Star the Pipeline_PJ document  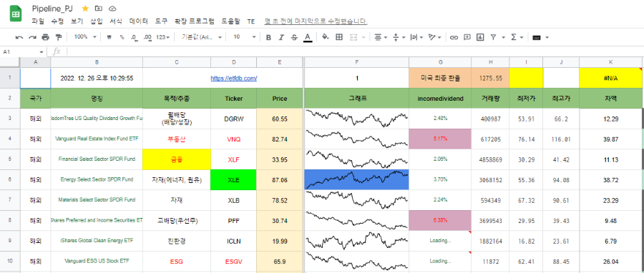[85, 9]
